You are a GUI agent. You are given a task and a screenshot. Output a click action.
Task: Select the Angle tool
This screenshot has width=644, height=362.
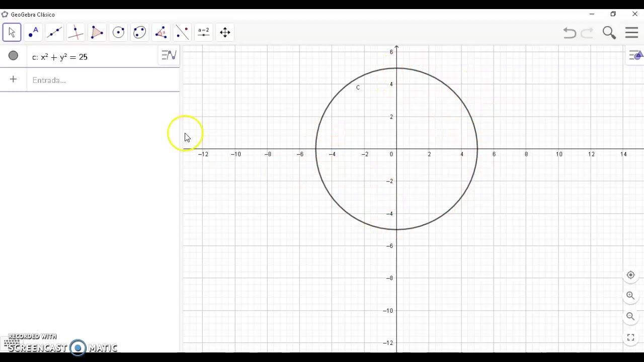pyautogui.click(x=161, y=33)
